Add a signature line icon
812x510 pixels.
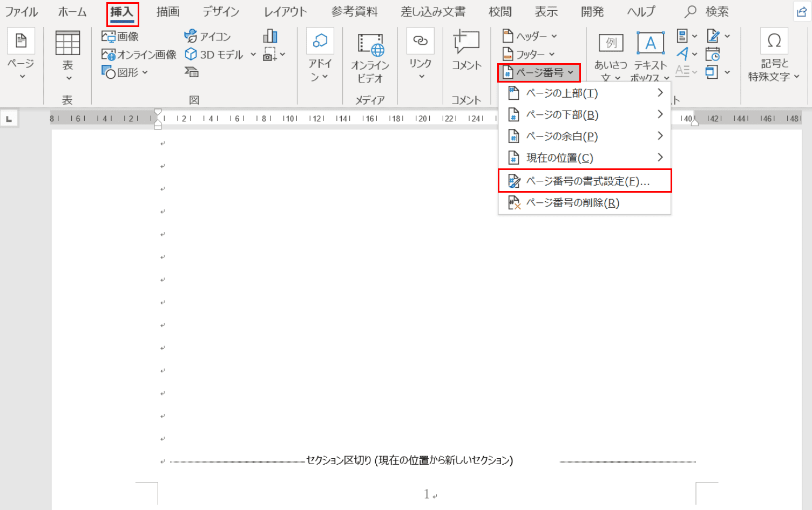coord(713,36)
